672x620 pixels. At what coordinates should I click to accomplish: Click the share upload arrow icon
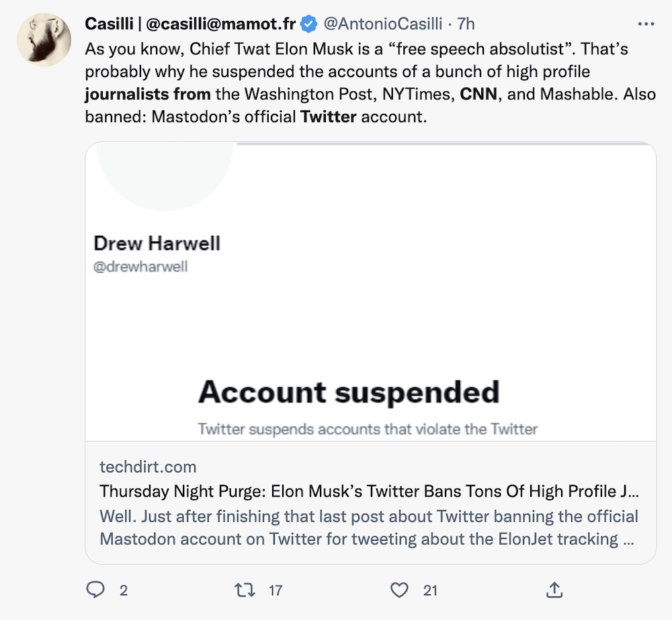pos(554,590)
